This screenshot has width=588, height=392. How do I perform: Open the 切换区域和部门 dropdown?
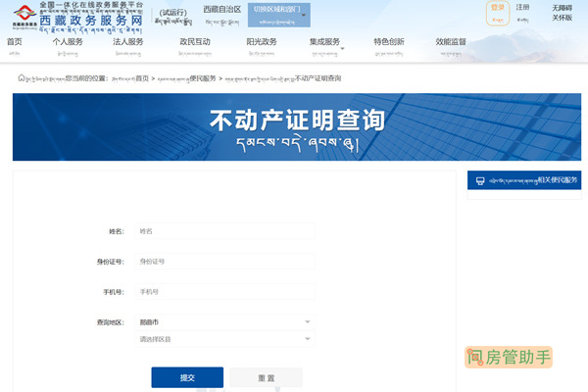[x=279, y=15]
